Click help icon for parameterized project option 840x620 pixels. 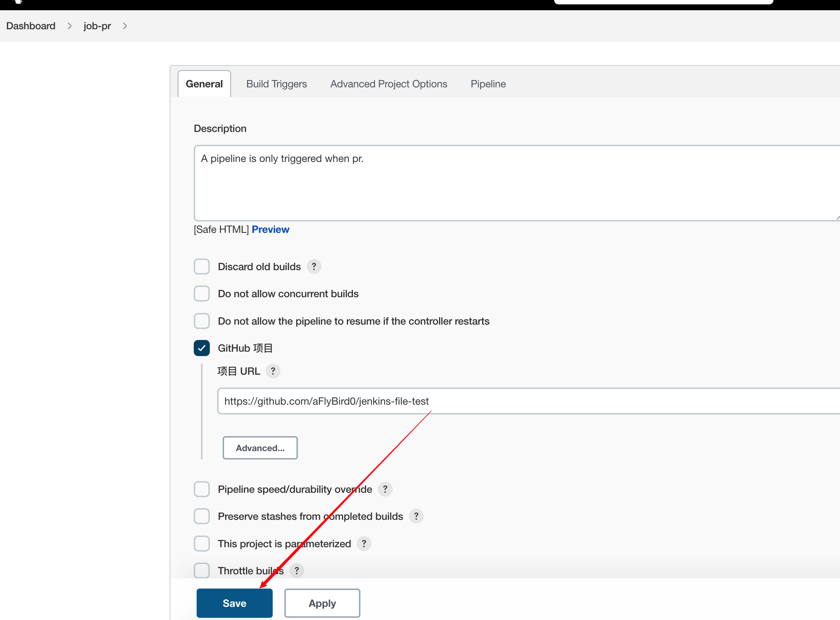pyautogui.click(x=364, y=544)
